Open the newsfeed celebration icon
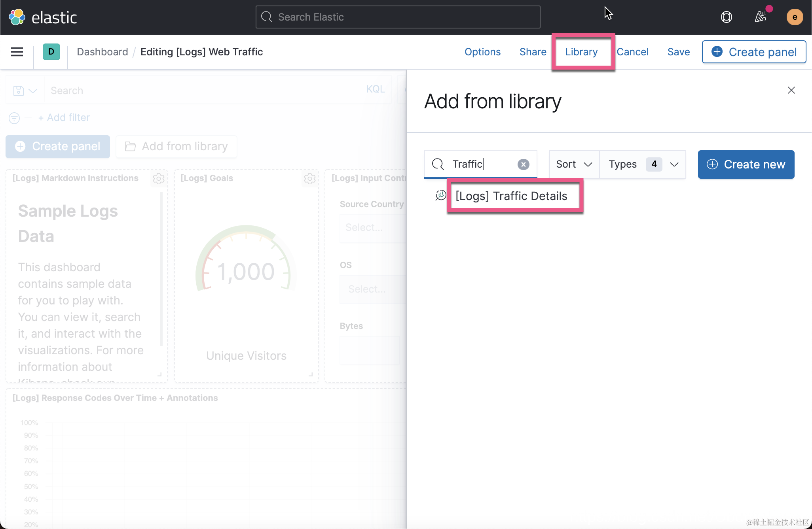Screen dimensions: 812x529 [761, 17]
